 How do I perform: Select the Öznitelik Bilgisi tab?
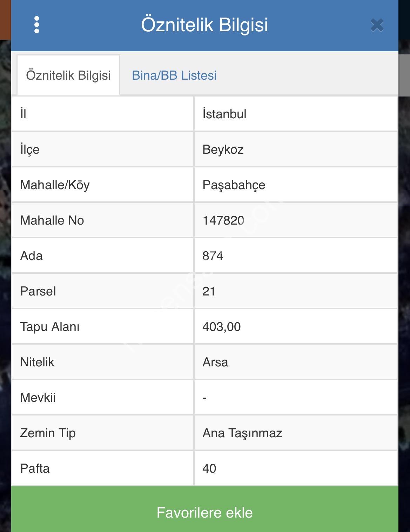tap(68, 75)
